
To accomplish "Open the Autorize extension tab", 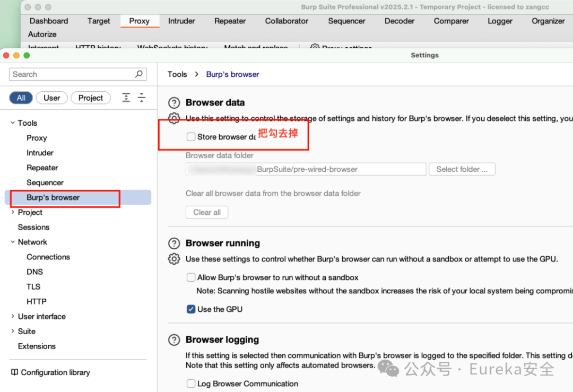I will tap(42, 34).
